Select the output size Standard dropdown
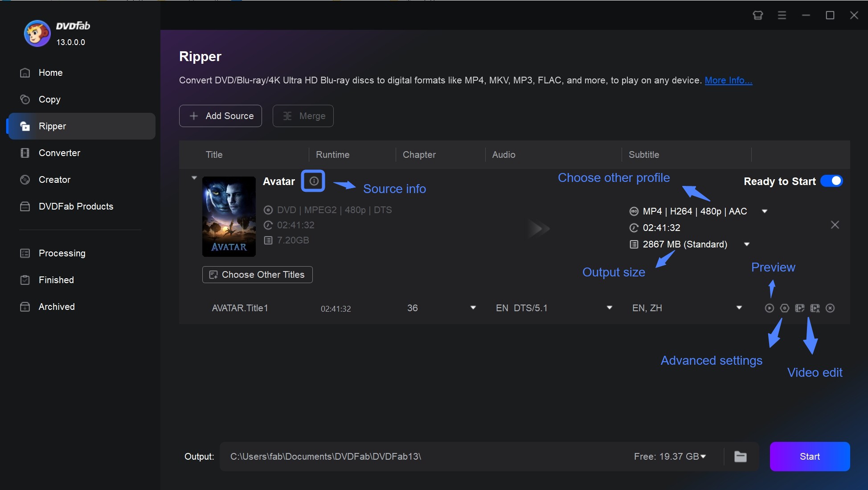This screenshot has width=868, height=490. (747, 243)
